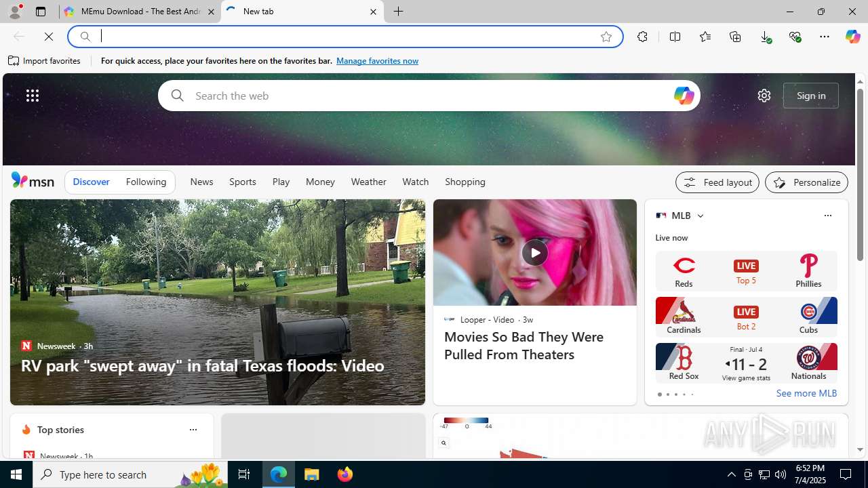Open Copilot sidebar icon
Viewport: 868px width, 488px height.
pyautogui.click(x=852, y=37)
